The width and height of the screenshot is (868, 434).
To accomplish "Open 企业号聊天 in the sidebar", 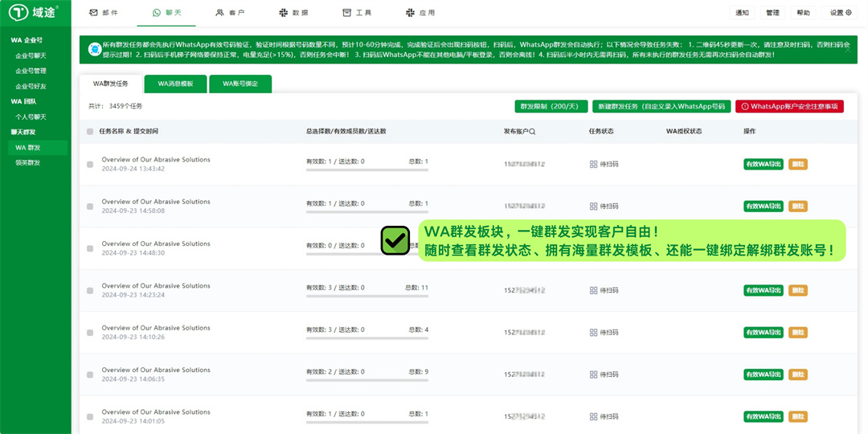I will pos(31,55).
